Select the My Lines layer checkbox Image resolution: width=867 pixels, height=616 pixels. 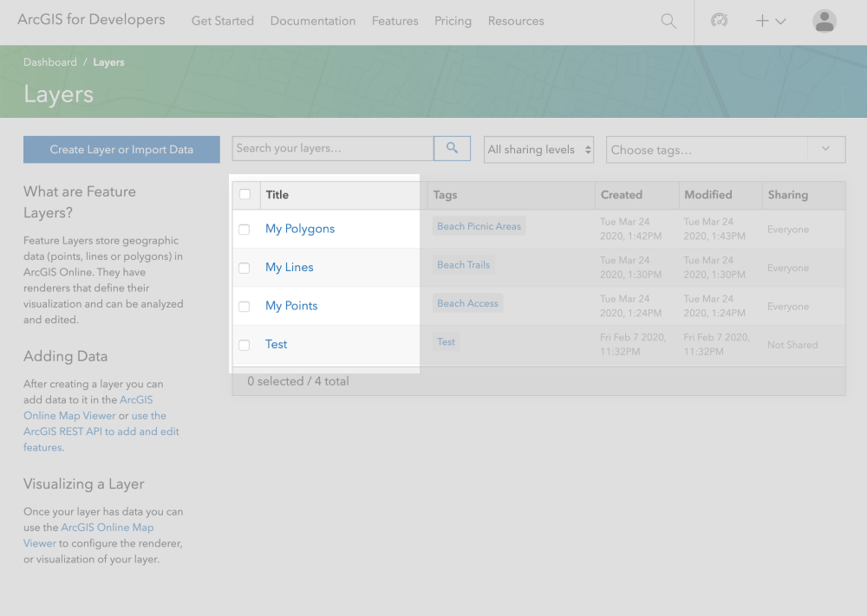[x=244, y=267]
